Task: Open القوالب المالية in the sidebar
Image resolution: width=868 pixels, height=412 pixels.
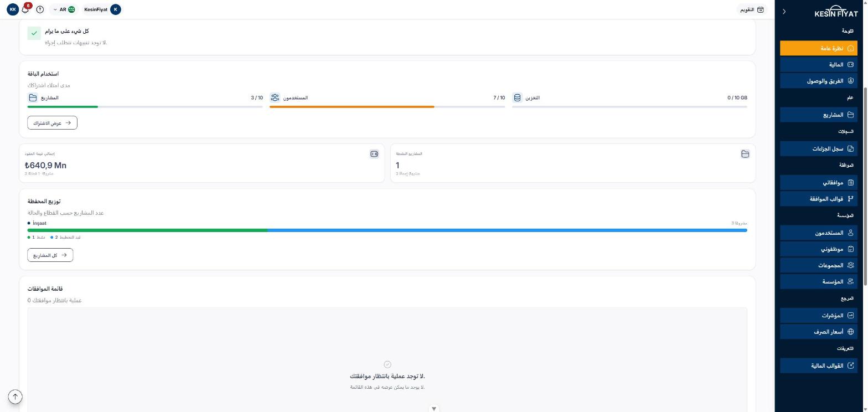Action: point(819,365)
